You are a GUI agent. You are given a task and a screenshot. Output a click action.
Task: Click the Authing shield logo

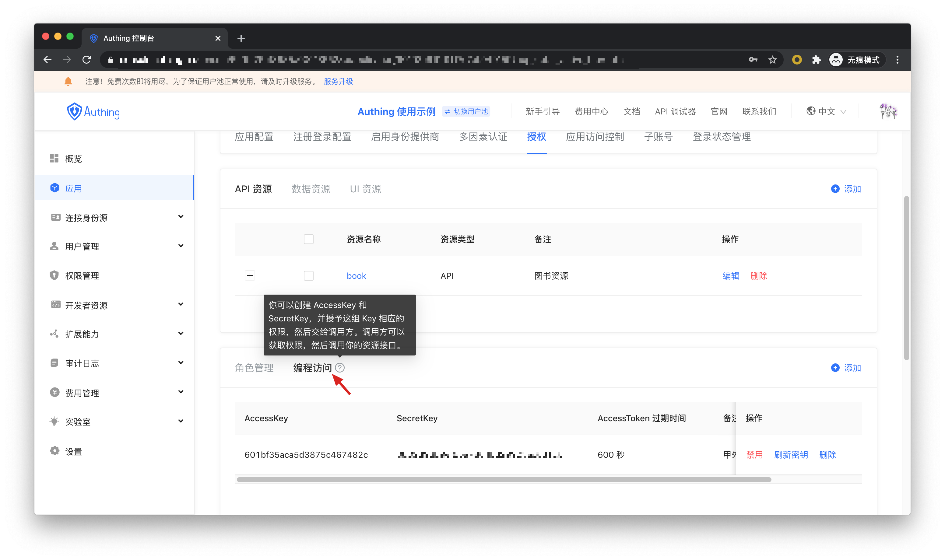pos(74,111)
